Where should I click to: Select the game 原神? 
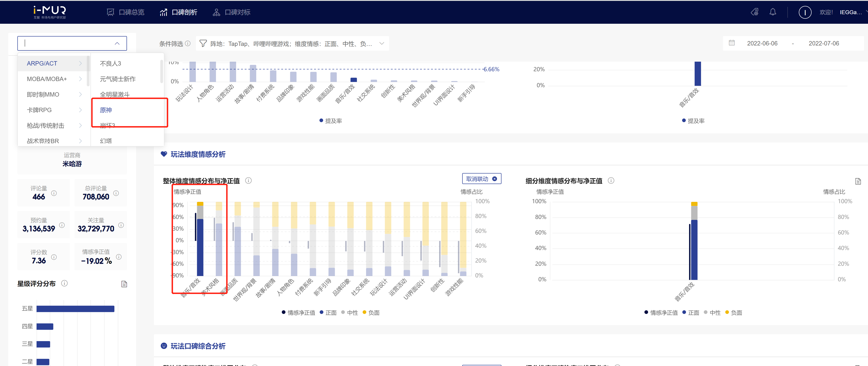tap(106, 110)
